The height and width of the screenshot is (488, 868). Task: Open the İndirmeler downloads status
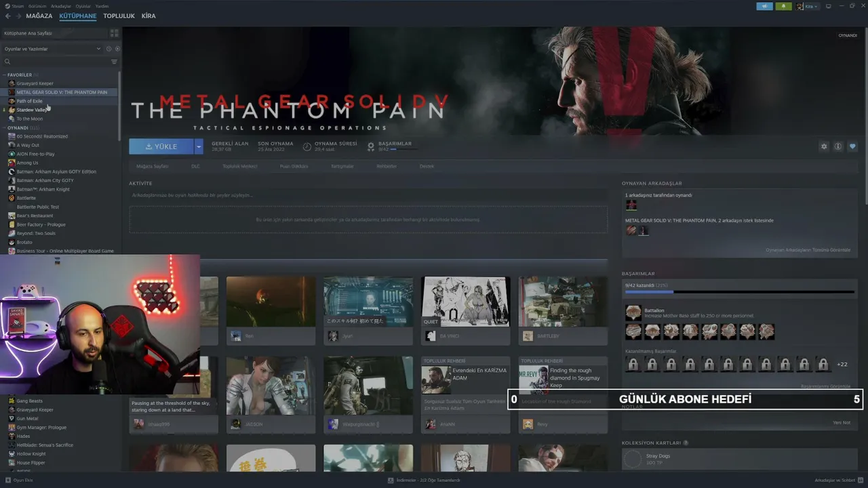[424, 480]
